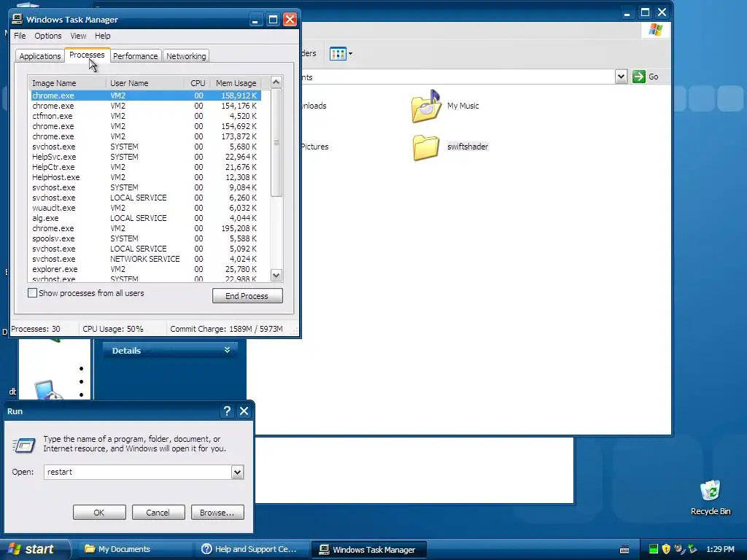The height and width of the screenshot is (560, 747).
Task: Select svchost.exe row owned by NETWORK SERVICE
Action: (x=145, y=259)
